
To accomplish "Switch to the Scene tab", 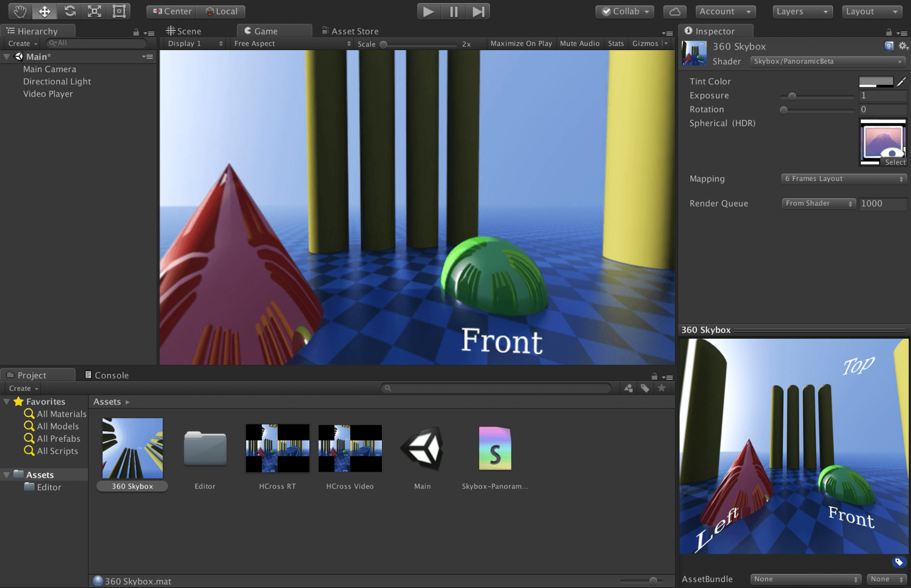I will pos(184,31).
